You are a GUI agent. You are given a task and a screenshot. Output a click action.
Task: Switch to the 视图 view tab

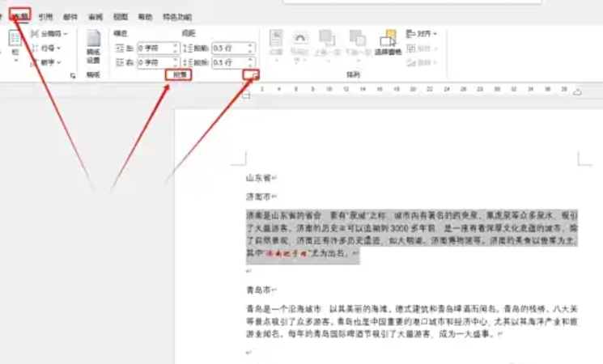point(121,16)
